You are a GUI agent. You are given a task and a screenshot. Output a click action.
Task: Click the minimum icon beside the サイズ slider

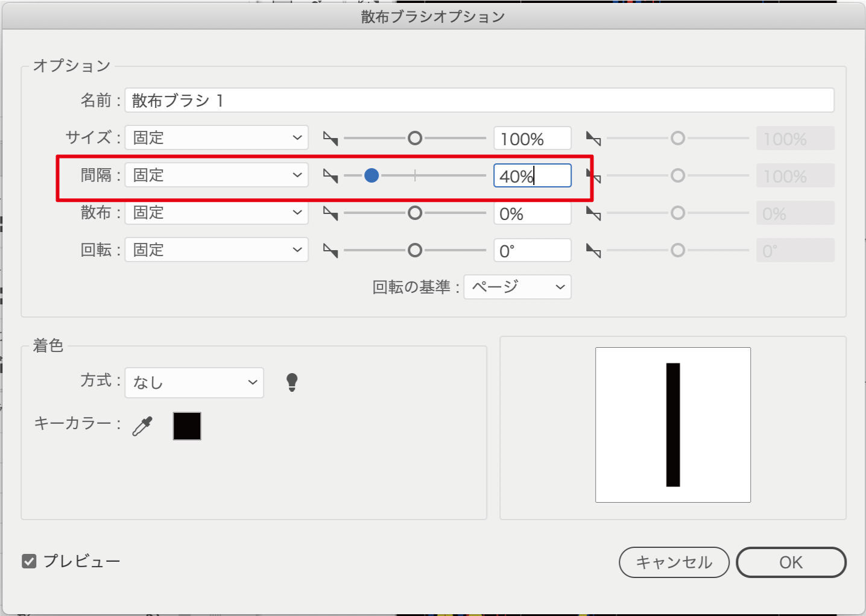(330, 139)
